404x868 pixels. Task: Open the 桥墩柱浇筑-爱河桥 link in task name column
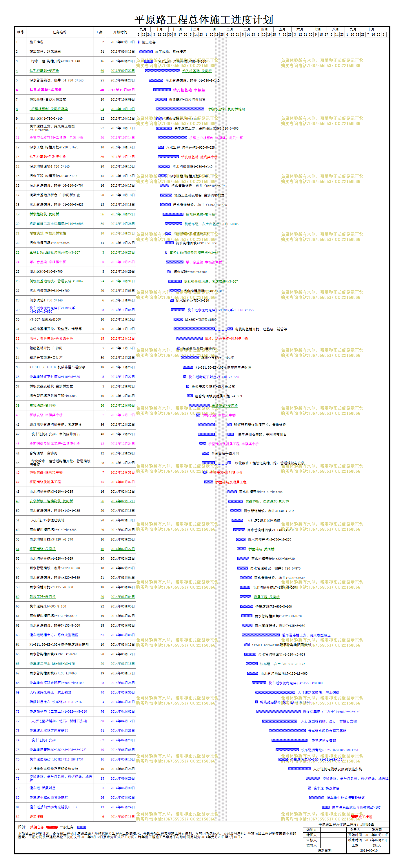pos(44,214)
